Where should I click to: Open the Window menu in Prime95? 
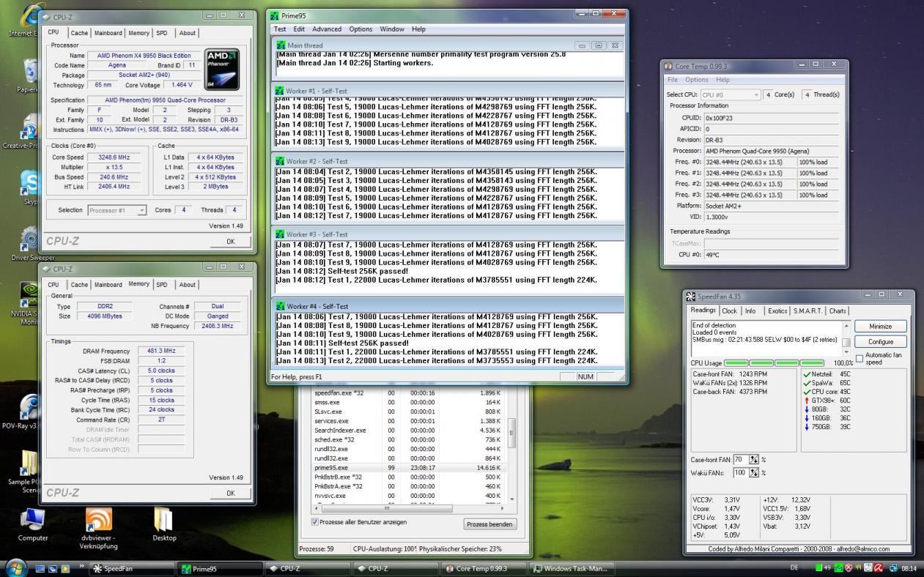coord(392,29)
